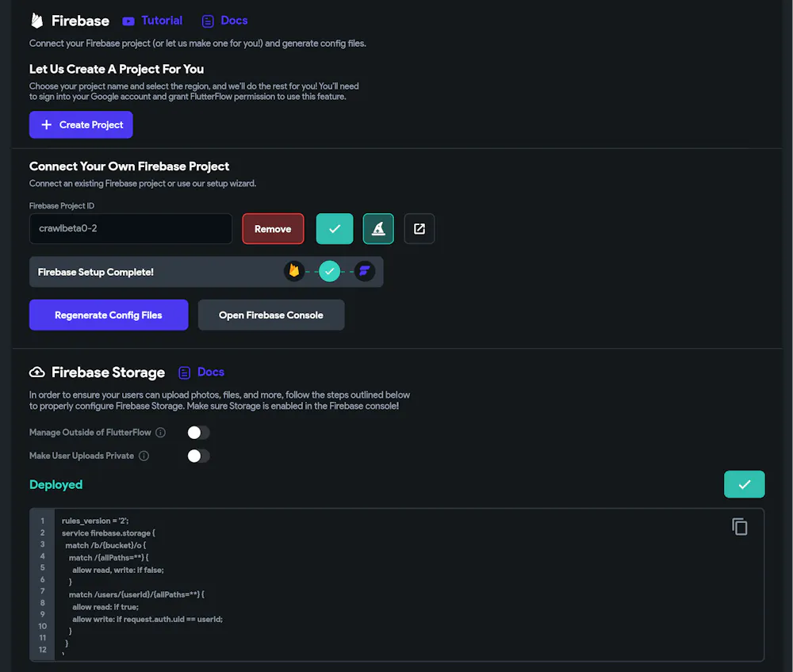Open Firebase Console
This screenshot has height=672, width=793.
click(271, 315)
